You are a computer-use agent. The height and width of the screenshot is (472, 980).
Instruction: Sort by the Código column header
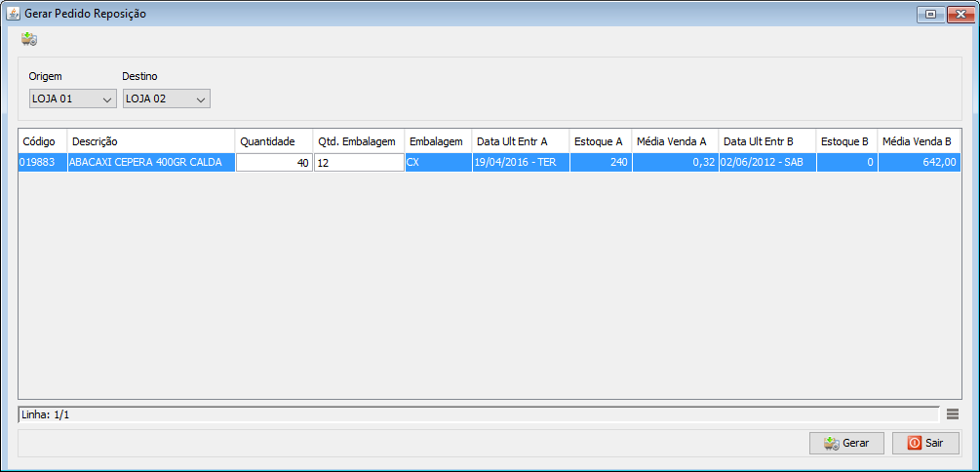click(42, 141)
